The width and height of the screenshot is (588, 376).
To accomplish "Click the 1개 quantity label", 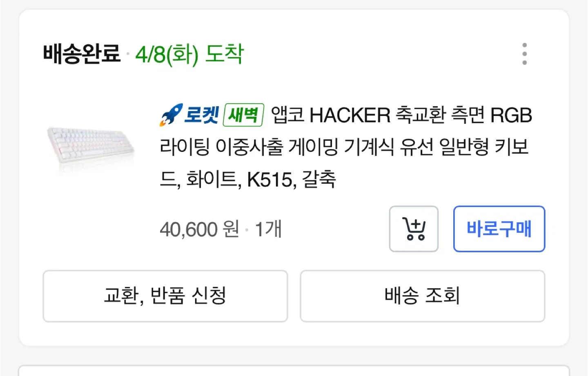I will (267, 229).
